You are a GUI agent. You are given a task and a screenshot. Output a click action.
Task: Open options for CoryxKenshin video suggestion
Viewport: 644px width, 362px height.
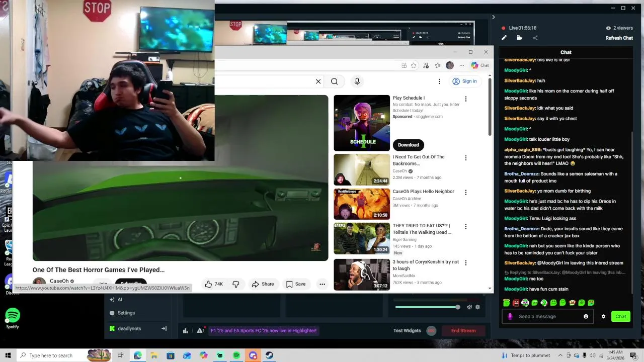(x=466, y=263)
